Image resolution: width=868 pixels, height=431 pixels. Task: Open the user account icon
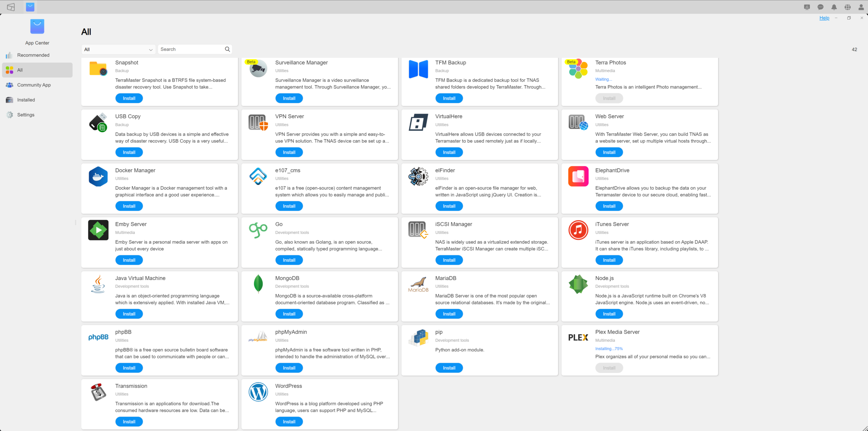pos(861,7)
